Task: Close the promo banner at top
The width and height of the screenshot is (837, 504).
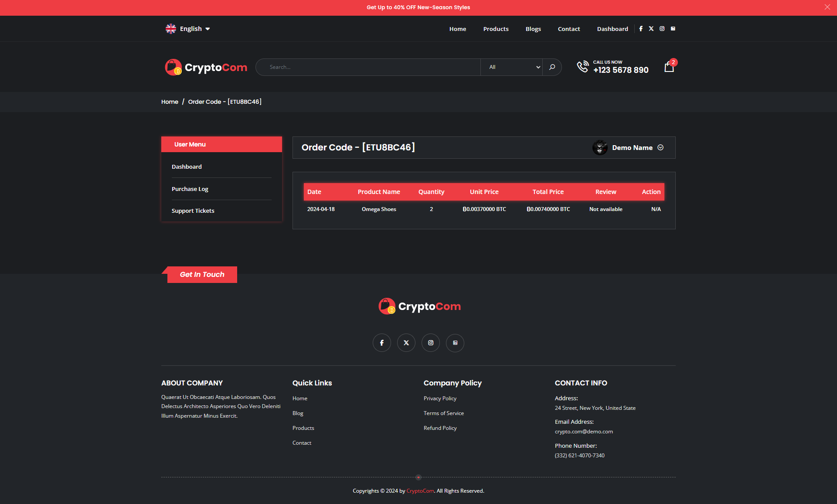Action: click(827, 7)
